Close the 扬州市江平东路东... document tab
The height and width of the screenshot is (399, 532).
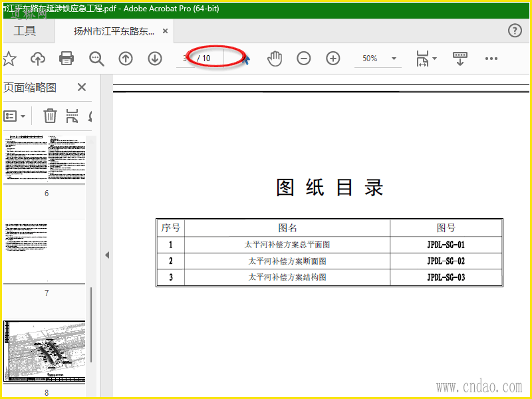point(165,31)
